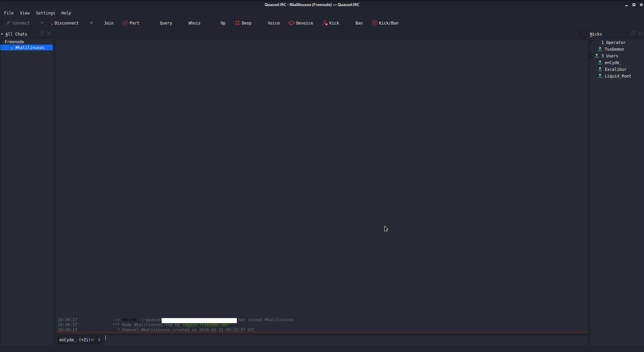
Task: Click the Part channel toolbar icon
Action: [125, 23]
